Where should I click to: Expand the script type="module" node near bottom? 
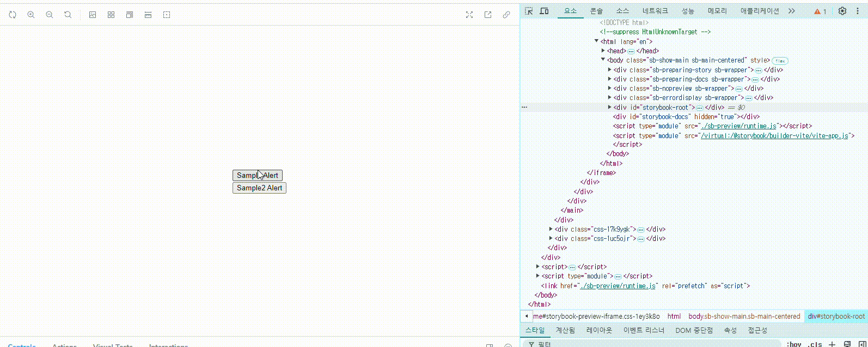tap(537, 276)
